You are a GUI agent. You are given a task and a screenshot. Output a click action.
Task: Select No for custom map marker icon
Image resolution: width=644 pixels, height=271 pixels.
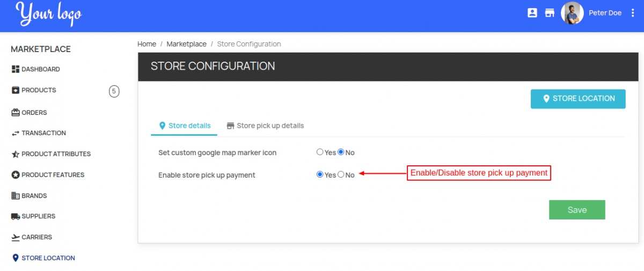[x=341, y=152]
